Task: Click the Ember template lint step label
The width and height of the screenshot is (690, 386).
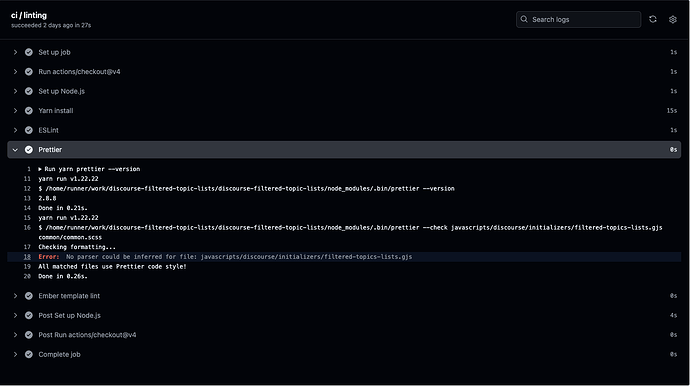Action: click(69, 296)
